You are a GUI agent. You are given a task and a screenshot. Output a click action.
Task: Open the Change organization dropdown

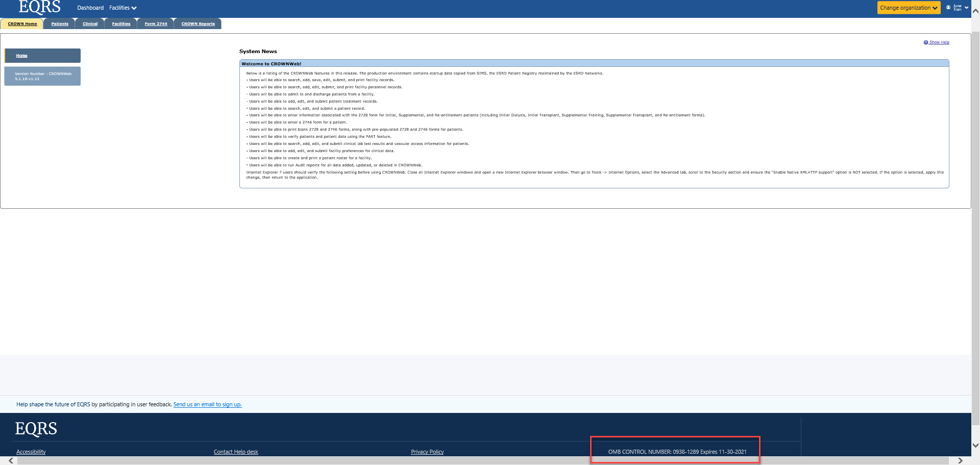click(x=909, y=8)
